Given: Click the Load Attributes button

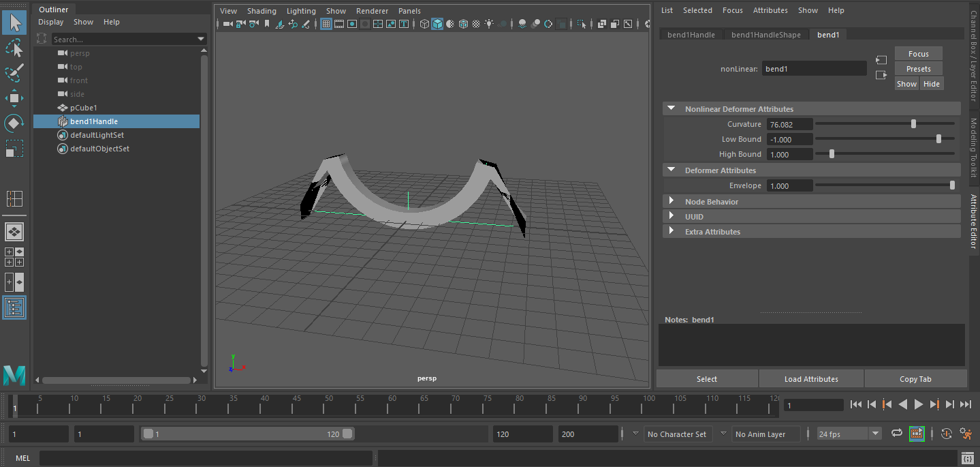Looking at the screenshot, I should (x=811, y=378).
